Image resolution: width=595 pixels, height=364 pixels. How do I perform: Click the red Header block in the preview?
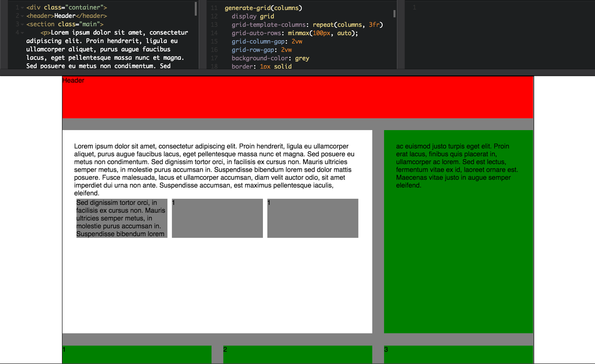pos(297,97)
